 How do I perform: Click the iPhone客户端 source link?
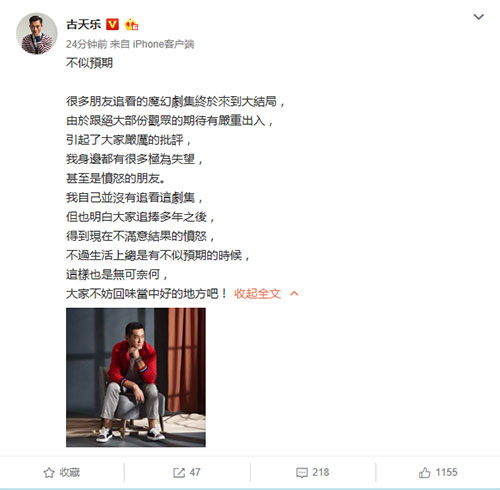pyautogui.click(x=163, y=44)
